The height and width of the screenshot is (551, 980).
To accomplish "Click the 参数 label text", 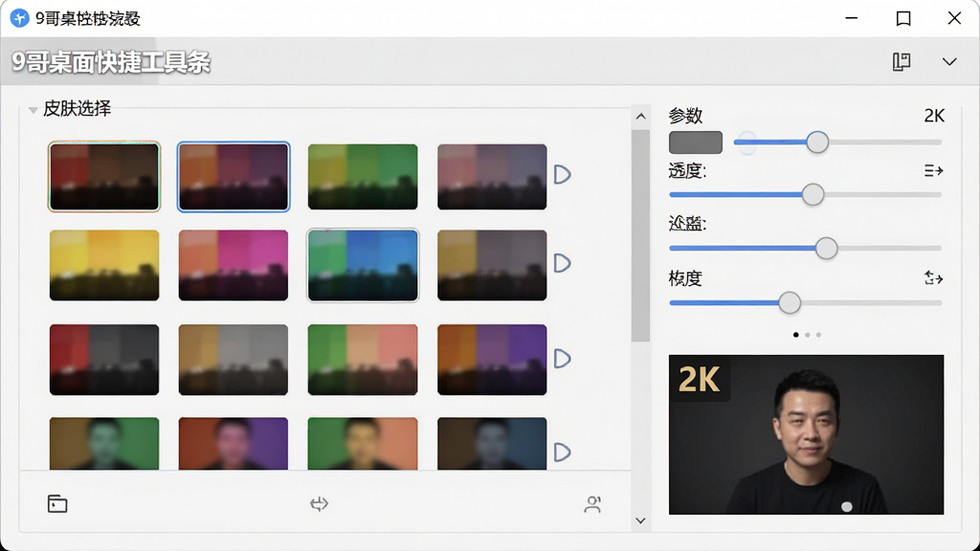I will pyautogui.click(x=685, y=116).
